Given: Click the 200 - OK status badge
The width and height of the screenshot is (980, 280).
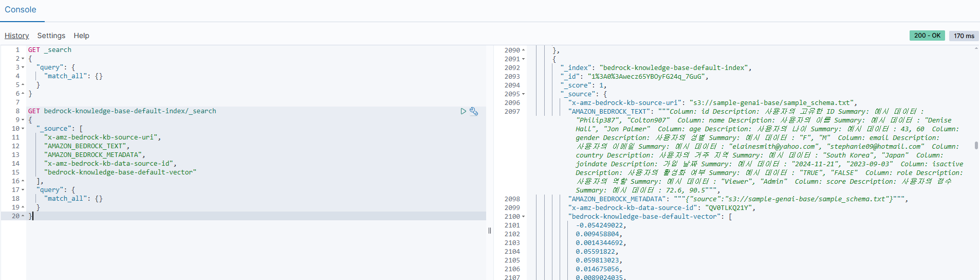Looking at the screenshot, I should pos(927,36).
